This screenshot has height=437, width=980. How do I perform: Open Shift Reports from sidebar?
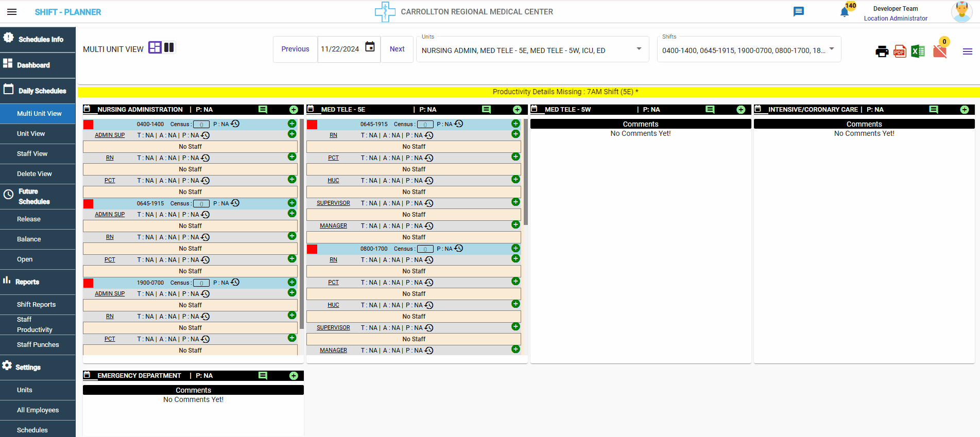point(36,305)
